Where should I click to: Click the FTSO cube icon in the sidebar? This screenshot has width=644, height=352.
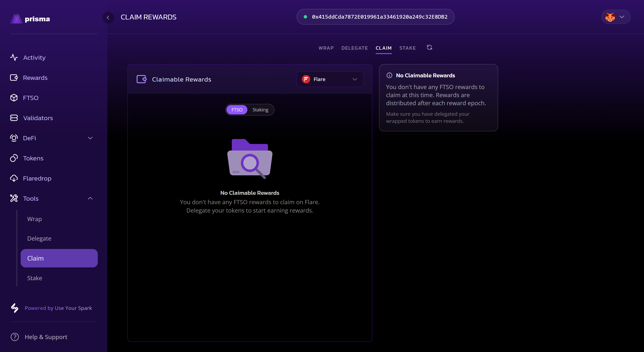[x=14, y=98]
